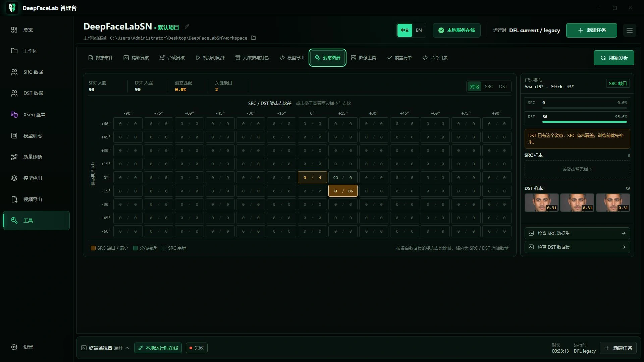Click the 新建任务 button in bottom bar
This screenshot has width=644, height=362.
[618, 348]
